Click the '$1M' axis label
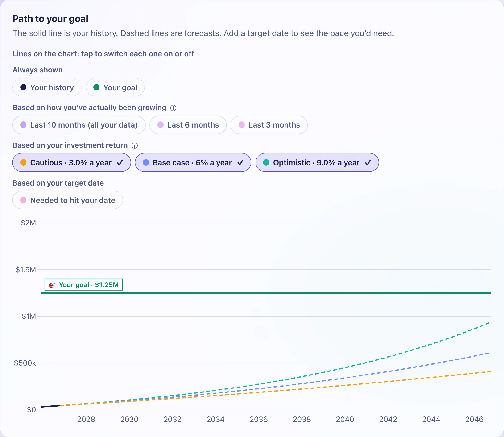The height and width of the screenshot is (437, 504). [x=29, y=317]
